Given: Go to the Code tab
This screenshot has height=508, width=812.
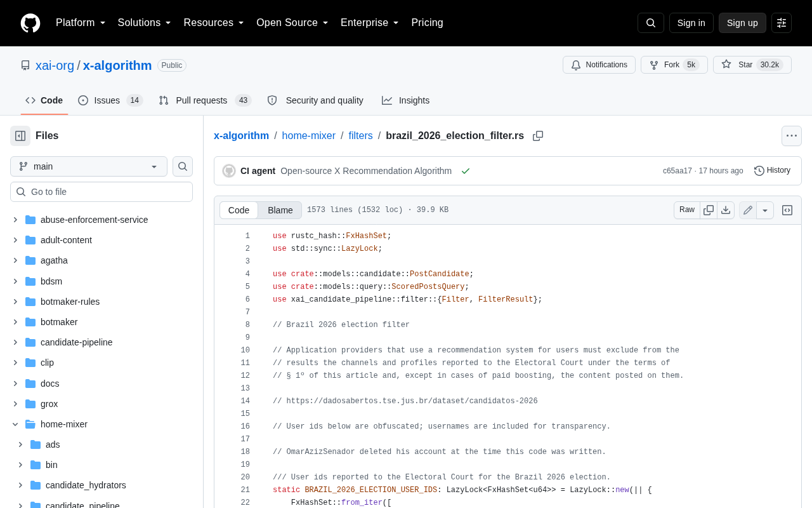Looking at the screenshot, I should point(44,100).
